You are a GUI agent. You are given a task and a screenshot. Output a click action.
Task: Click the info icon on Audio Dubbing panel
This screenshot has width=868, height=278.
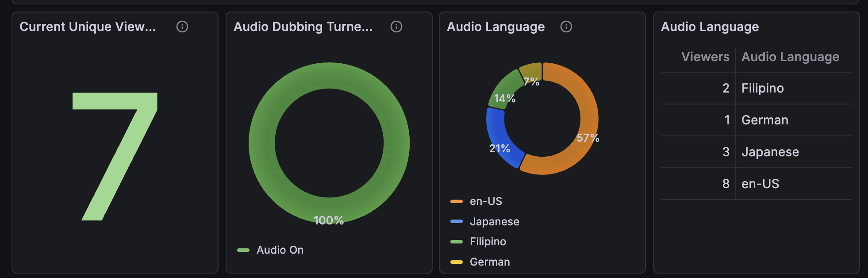click(x=396, y=27)
